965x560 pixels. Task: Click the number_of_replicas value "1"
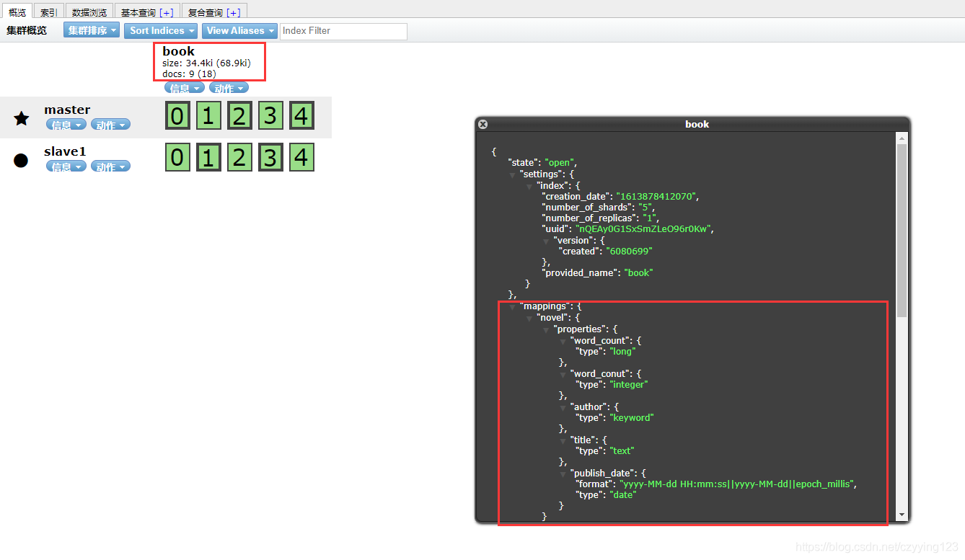[651, 218]
